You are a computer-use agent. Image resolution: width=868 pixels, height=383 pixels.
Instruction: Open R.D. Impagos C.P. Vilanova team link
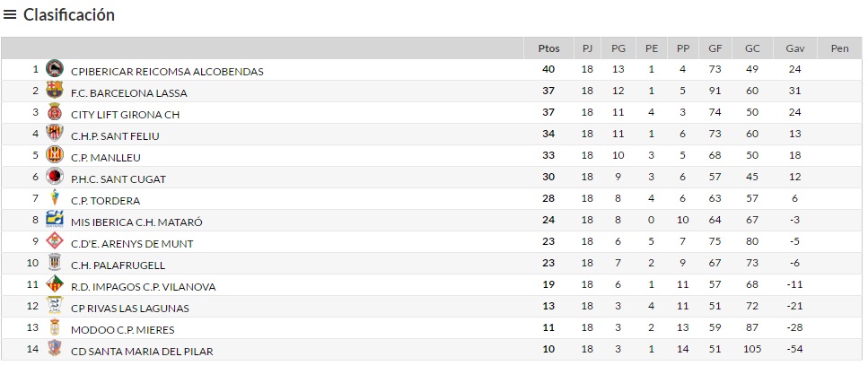click(143, 286)
